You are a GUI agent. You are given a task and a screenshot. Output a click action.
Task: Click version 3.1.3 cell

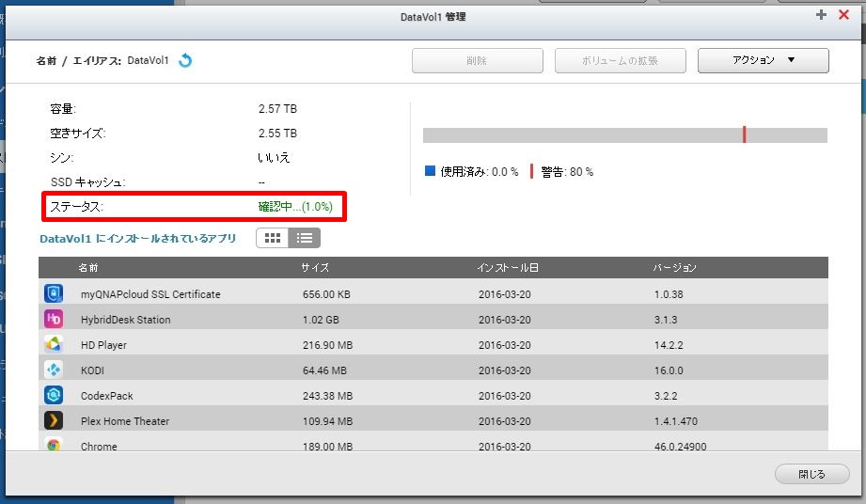click(666, 320)
